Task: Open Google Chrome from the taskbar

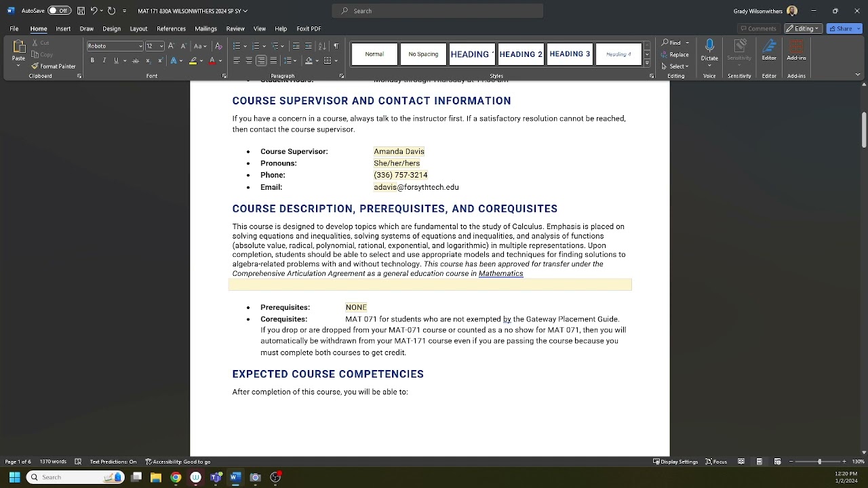Action: click(176, 477)
